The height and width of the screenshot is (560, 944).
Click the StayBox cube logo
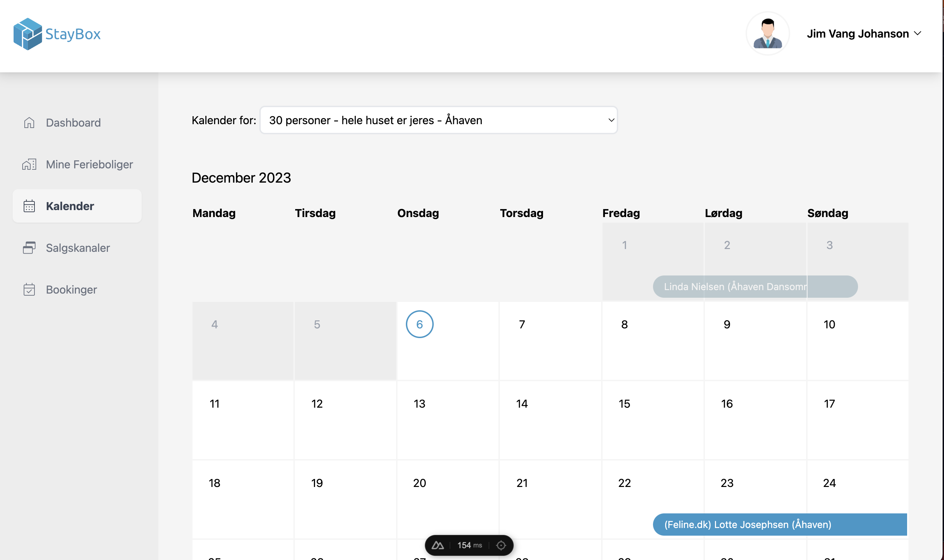(x=27, y=34)
